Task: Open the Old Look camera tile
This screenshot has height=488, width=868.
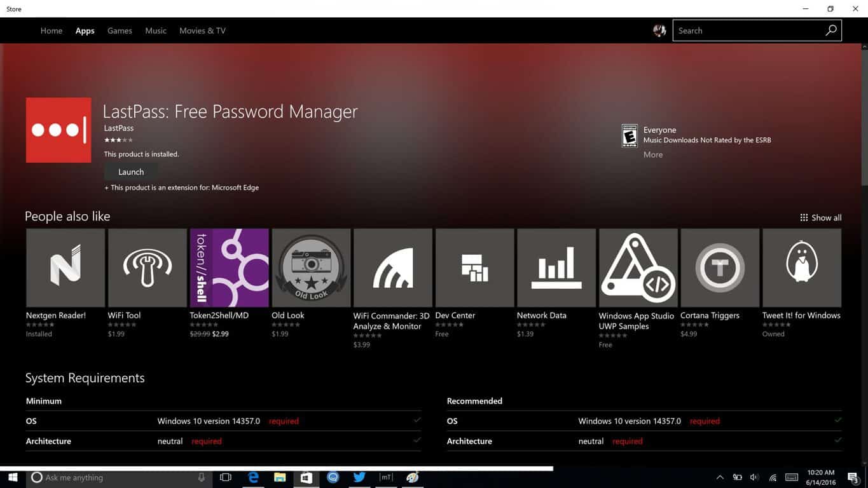Action: point(311,268)
